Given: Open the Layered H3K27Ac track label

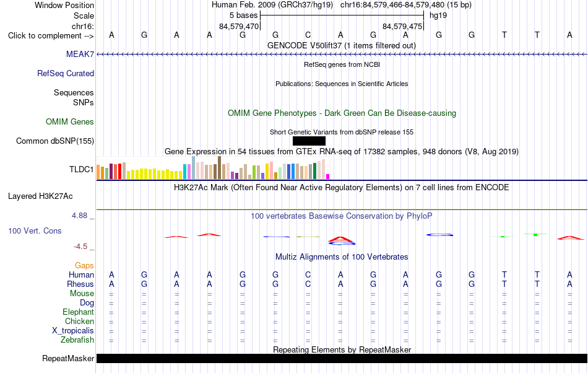Looking at the screenshot, I should coord(40,196).
